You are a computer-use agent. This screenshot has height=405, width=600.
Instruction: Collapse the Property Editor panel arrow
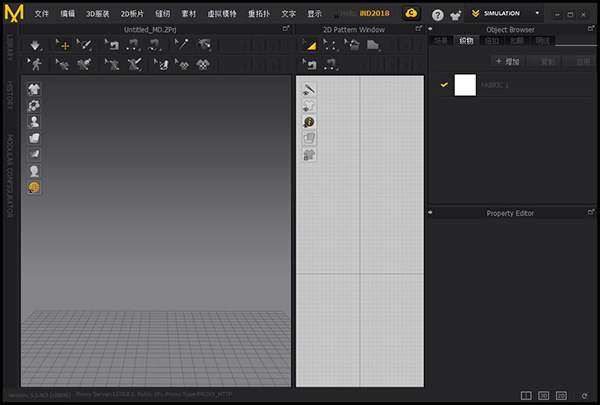pos(430,212)
